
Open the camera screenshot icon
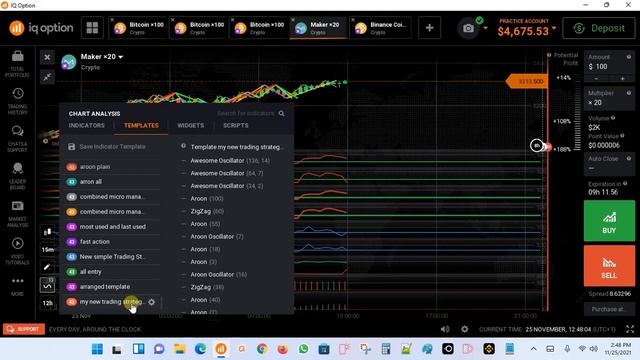(468, 28)
